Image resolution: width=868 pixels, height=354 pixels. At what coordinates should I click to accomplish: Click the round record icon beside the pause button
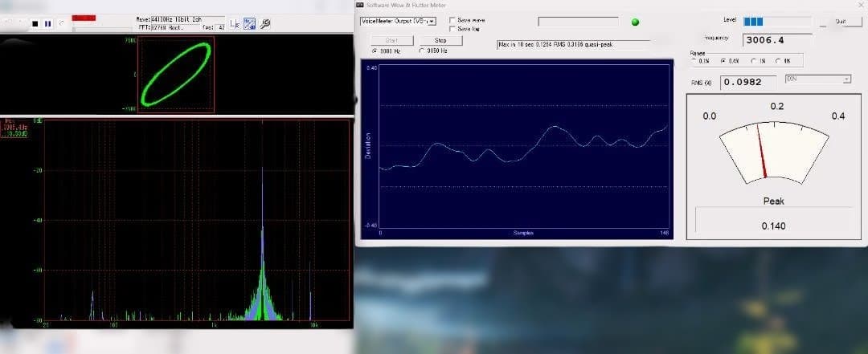click(x=59, y=24)
